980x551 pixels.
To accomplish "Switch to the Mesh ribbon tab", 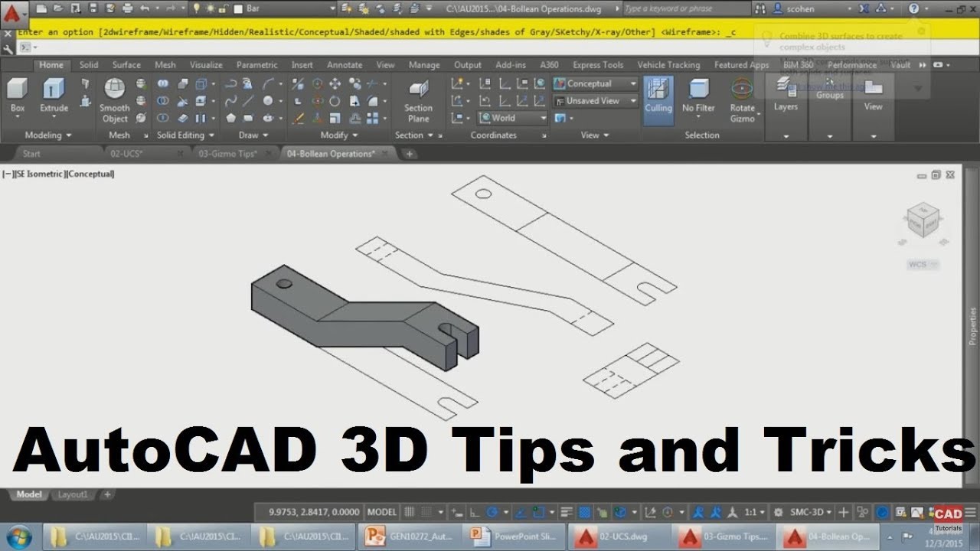I will [x=165, y=65].
